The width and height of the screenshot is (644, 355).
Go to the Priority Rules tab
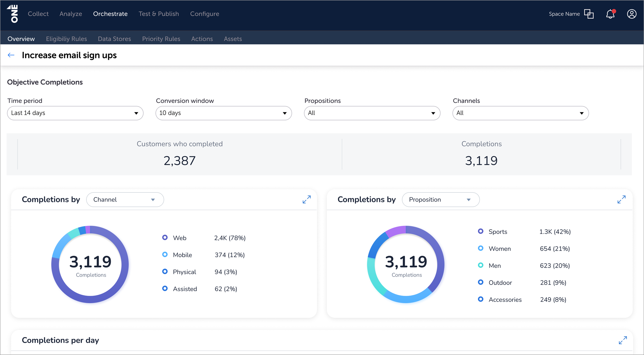(x=161, y=39)
